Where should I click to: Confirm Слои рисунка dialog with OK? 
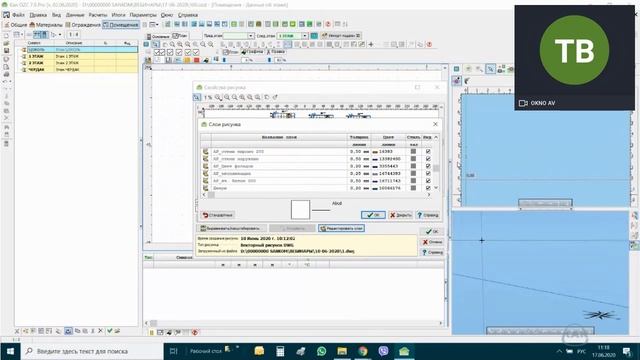pos(373,215)
